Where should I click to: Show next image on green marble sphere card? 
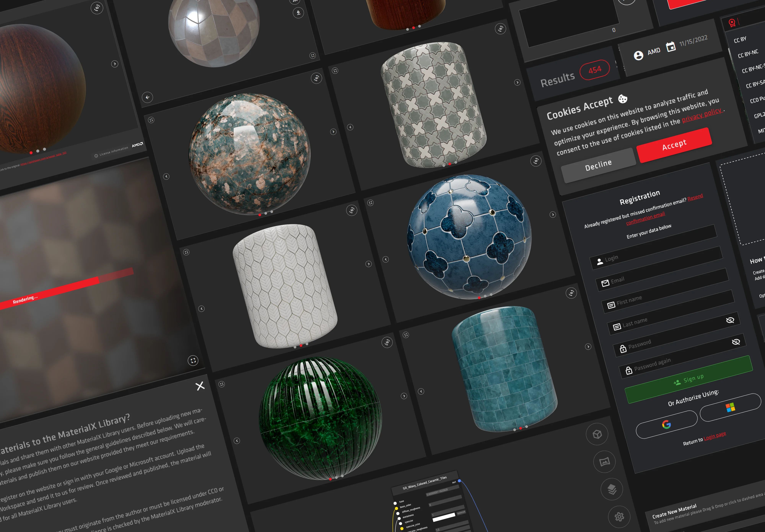[x=404, y=396]
